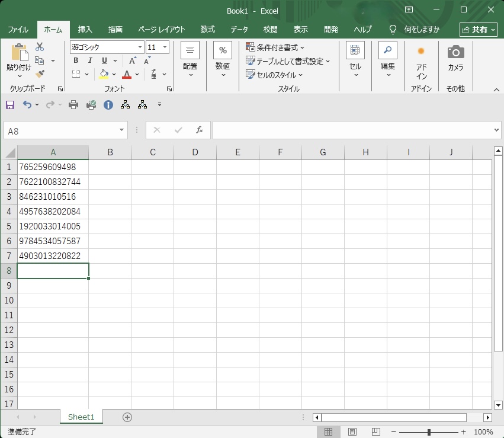Click the セルのスタイル button
504x438 pixels.
(x=275, y=75)
